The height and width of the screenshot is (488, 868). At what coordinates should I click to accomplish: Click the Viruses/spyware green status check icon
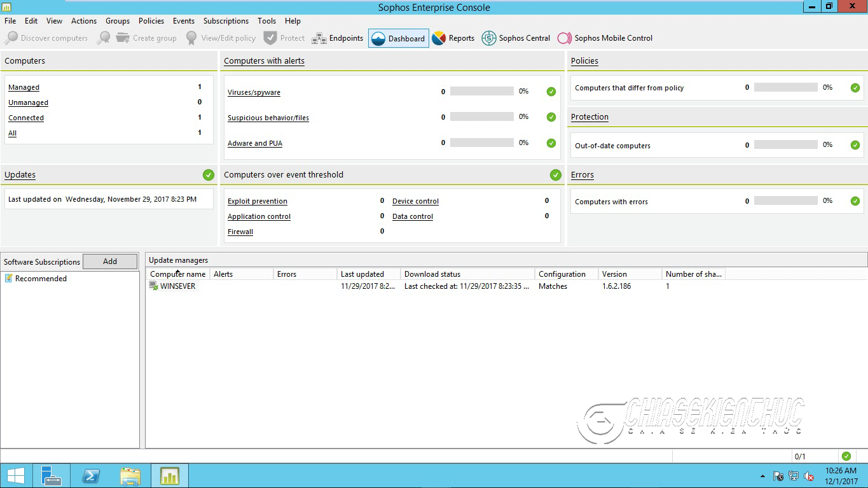551,92
